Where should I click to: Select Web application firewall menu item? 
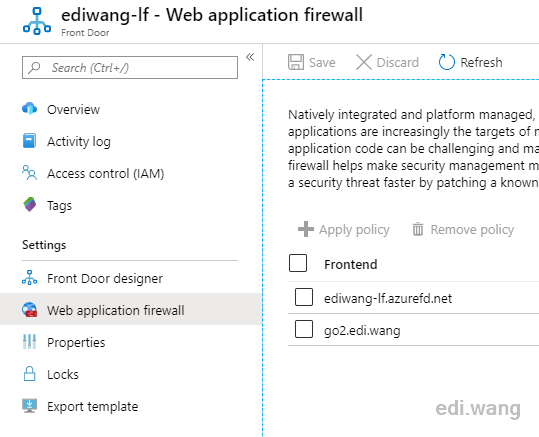(130, 310)
